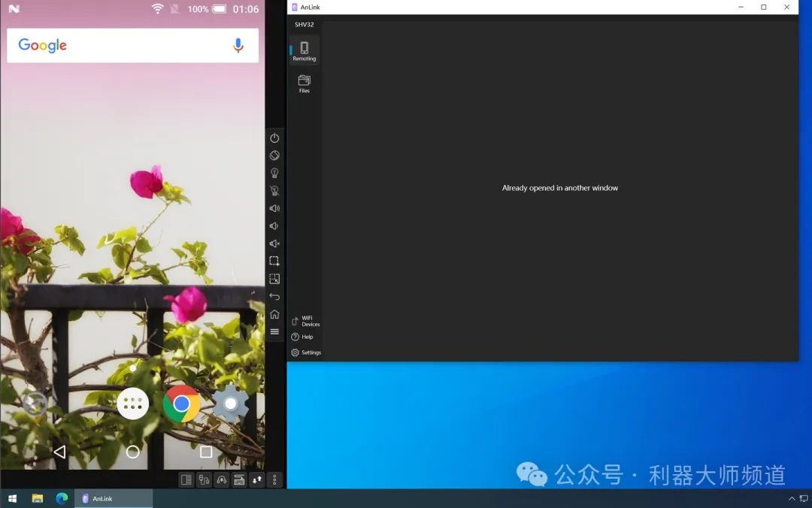The height and width of the screenshot is (508, 812).
Task: Select the SHV32 device label
Action: pyautogui.click(x=304, y=24)
